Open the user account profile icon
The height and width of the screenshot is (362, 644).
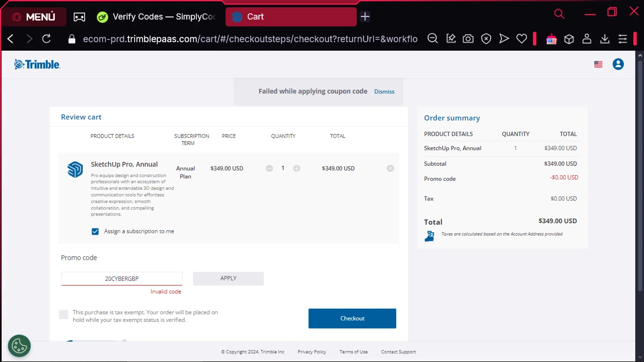click(x=618, y=64)
